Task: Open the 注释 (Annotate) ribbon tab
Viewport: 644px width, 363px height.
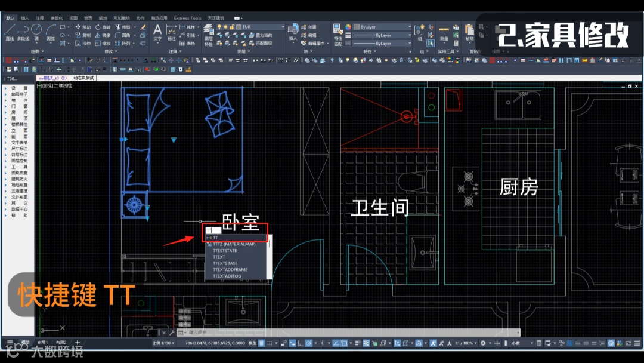Action: click(39, 18)
